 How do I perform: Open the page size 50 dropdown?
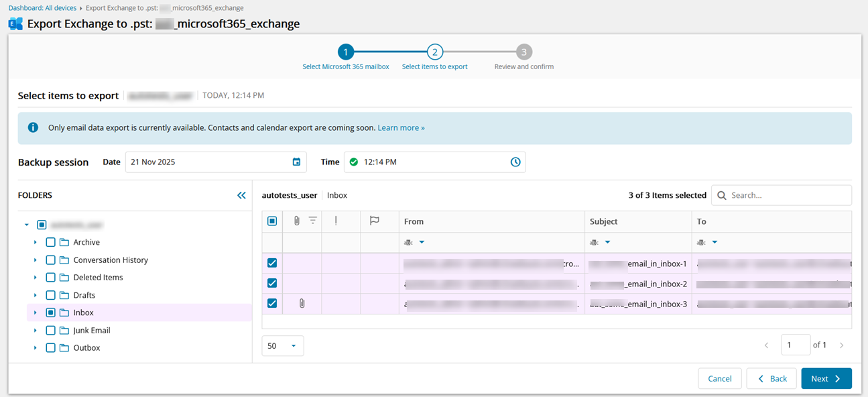pyautogui.click(x=282, y=346)
